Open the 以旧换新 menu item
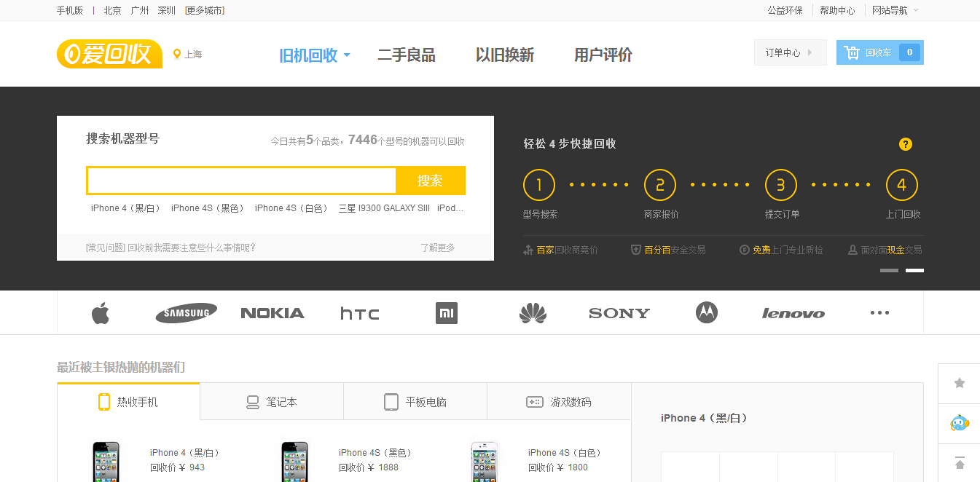The image size is (980, 482). click(505, 55)
